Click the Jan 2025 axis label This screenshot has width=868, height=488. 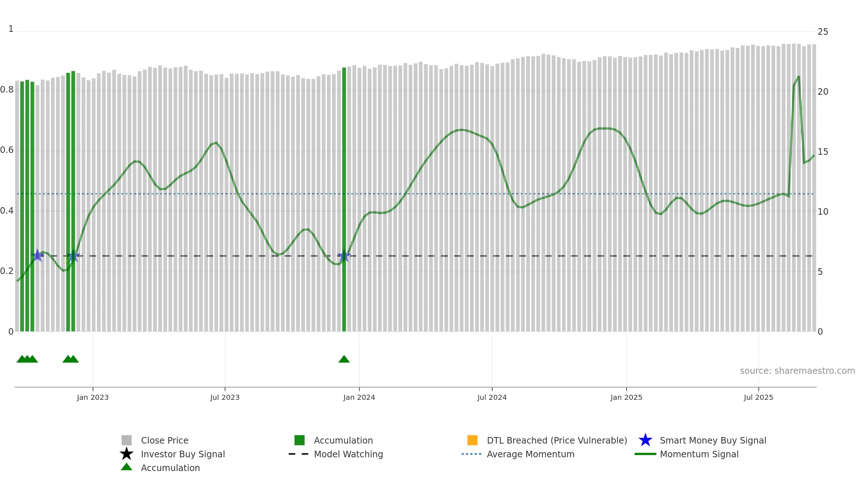(x=626, y=398)
